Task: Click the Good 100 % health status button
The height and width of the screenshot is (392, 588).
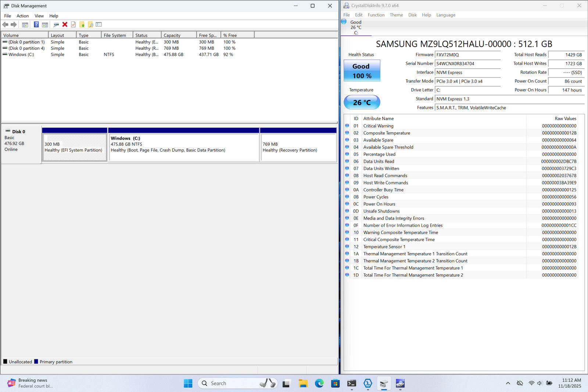Action: (362, 71)
